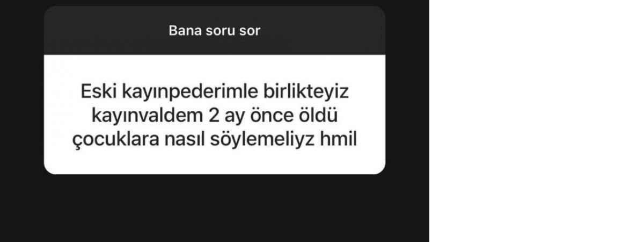Click the word "çocuklara"
The width and height of the screenshot is (644, 242).
click(x=111, y=140)
